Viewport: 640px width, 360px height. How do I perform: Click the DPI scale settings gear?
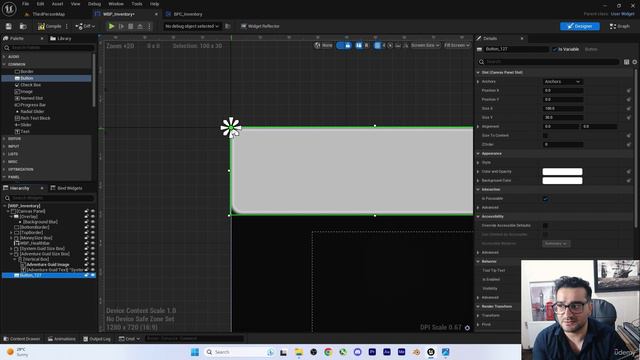(467, 328)
